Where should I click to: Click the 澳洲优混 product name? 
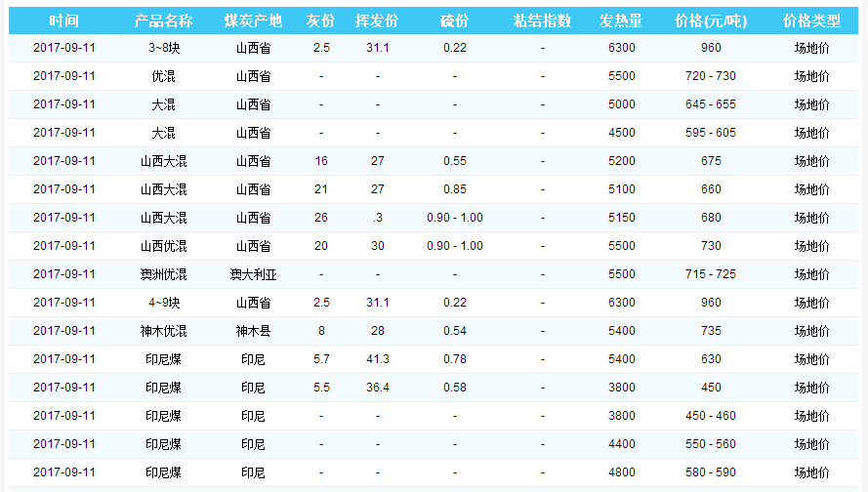coord(163,274)
